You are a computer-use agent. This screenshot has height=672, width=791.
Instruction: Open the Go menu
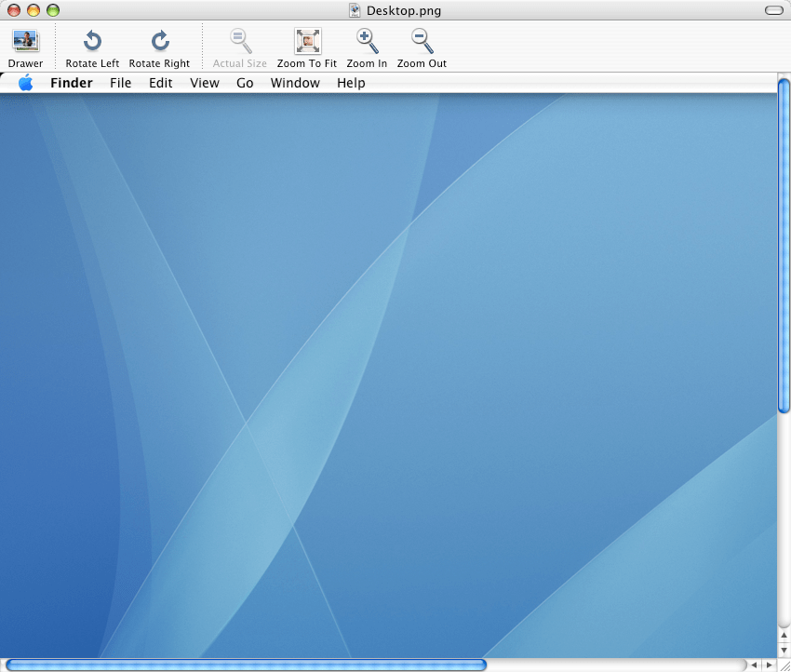tap(245, 83)
